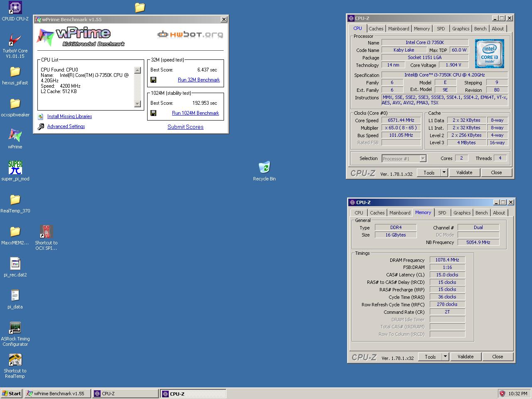Open Bench tab in lower CPU-Z window

pyautogui.click(x=482, y=213)
